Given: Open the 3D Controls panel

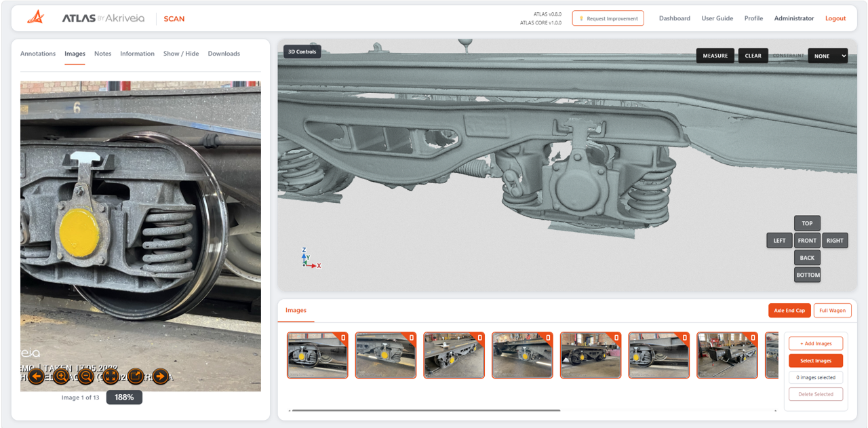Looking at the screenshot, I should 302,52.
